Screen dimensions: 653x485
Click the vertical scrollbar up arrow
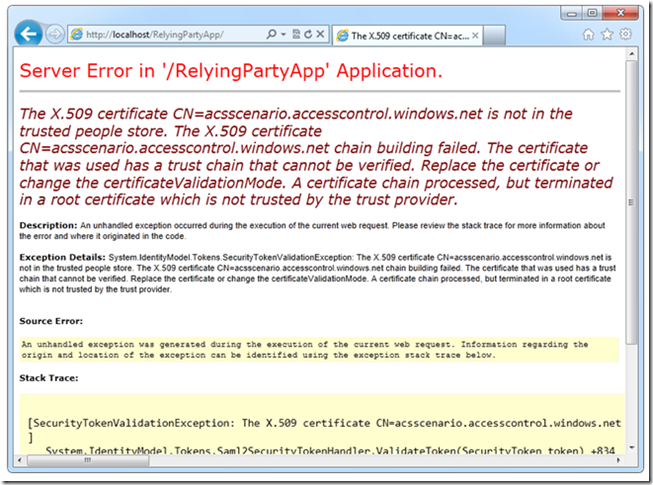click(632, 54)
